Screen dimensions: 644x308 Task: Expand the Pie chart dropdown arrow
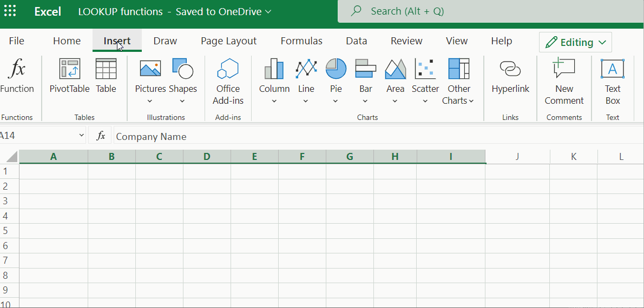(x=336, y=101)
